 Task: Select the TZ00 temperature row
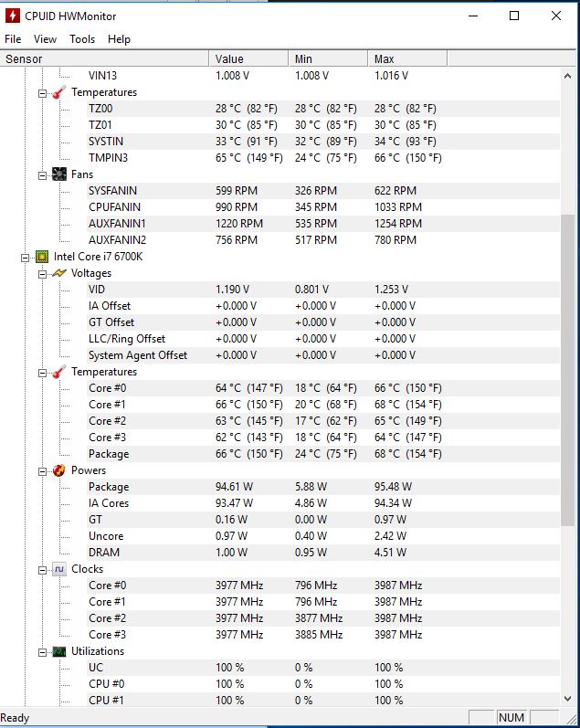coord(323,109)
